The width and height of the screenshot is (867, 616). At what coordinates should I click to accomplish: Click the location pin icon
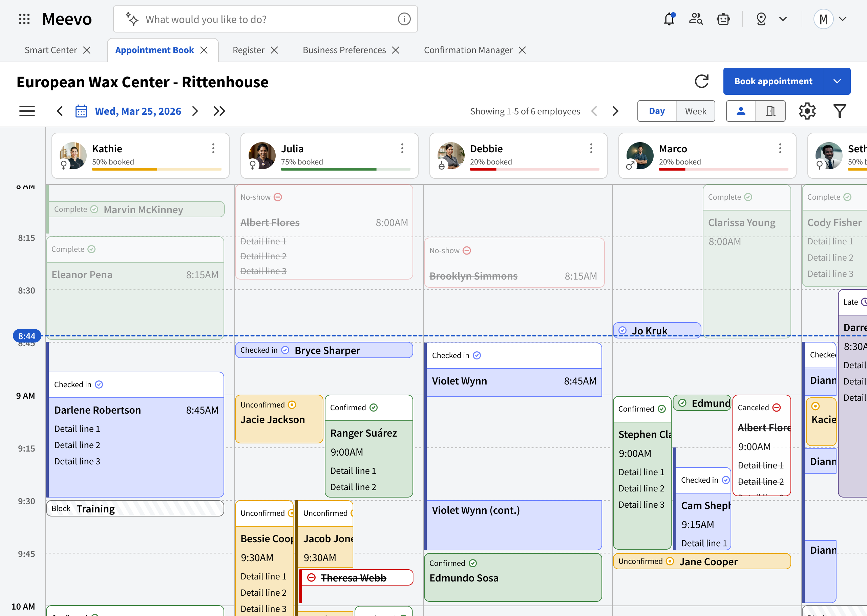[761, 19]
